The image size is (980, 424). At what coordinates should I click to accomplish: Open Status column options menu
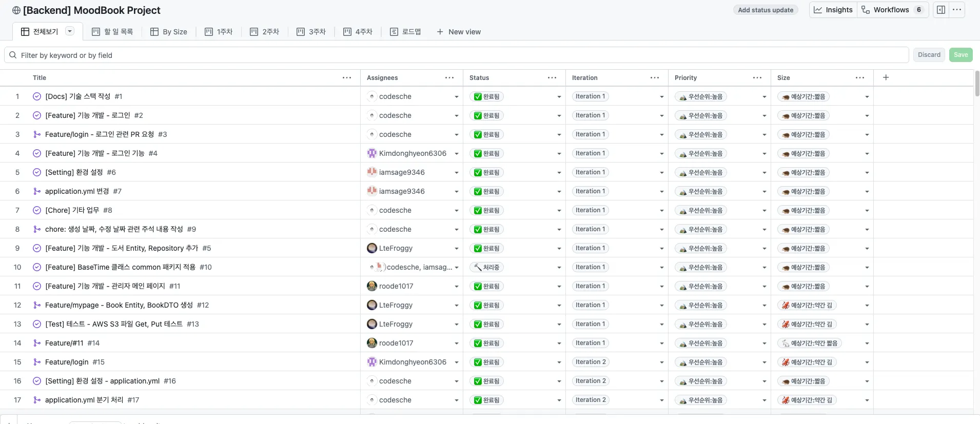(552, 78)
